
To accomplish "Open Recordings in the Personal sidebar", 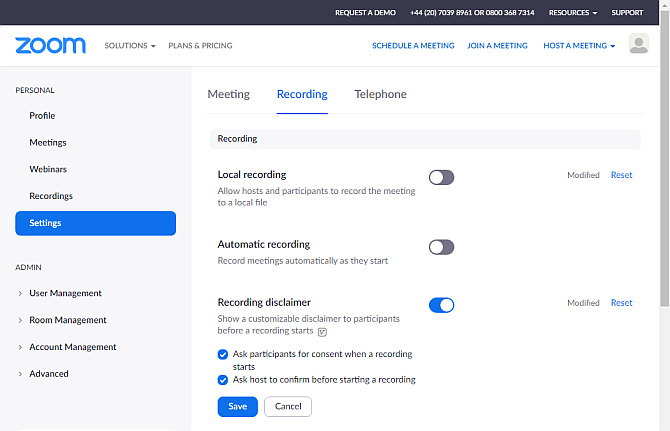I will click(51, 196).
